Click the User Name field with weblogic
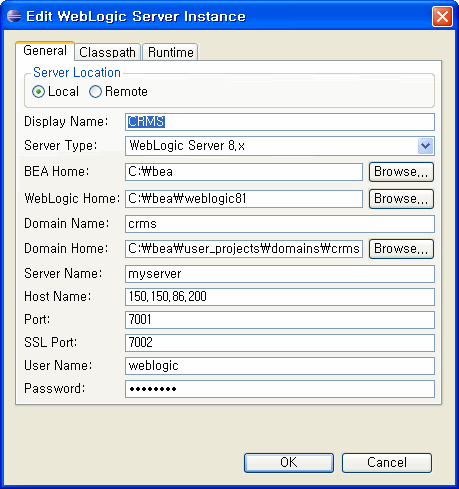The width and height of the screenshot is (459, 489). [280, 366]
